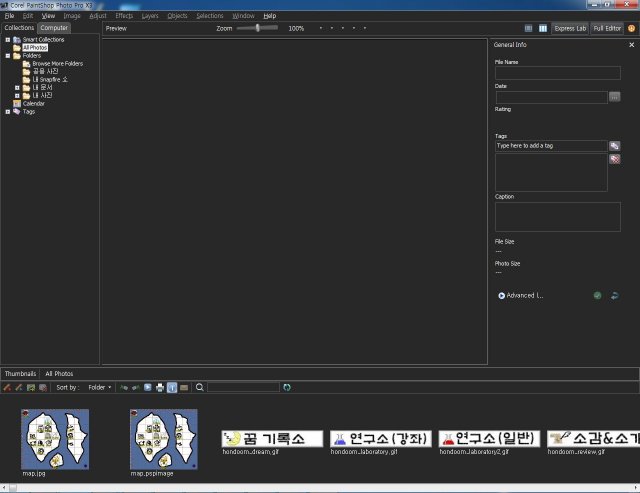The width and height of the screenshot is (640, 493).
Task: Open the Full Editor
Action: click(607, 29)
